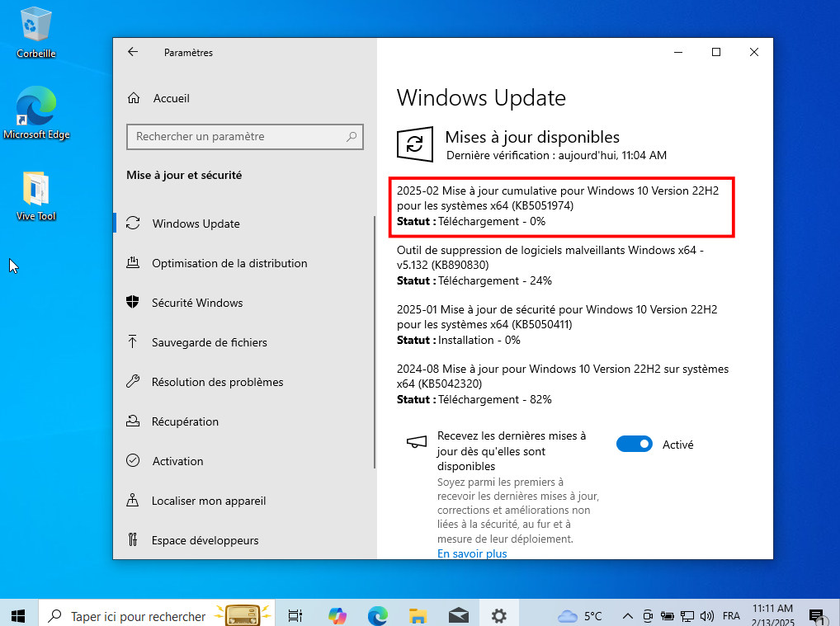Open the Corbeille desktop icon
Screen dimensions: 840x626
tap(35, 32)
